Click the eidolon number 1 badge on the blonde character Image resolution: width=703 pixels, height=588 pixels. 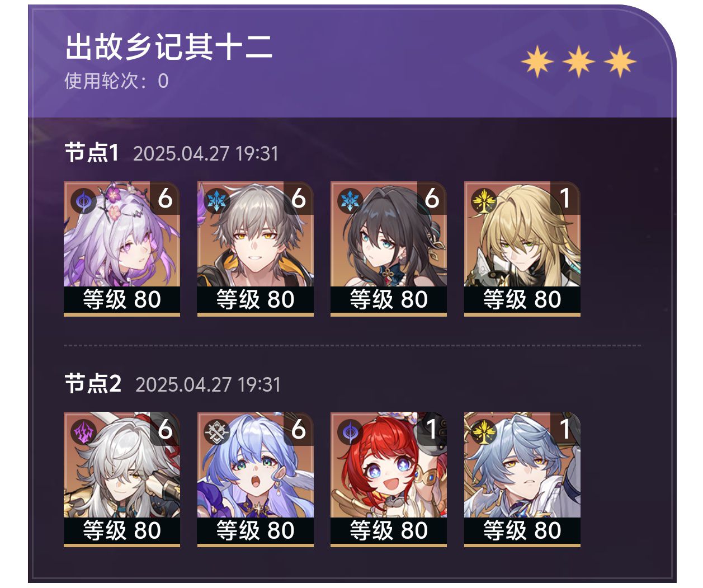click(565, 198)
